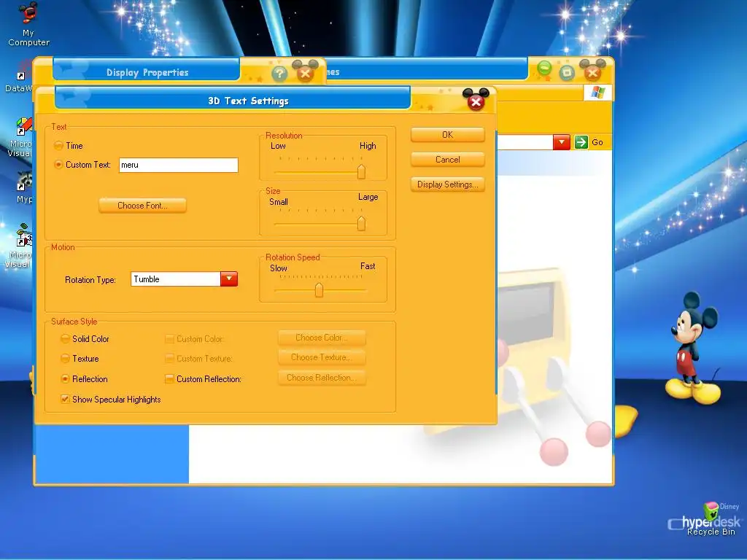Screen dimensions: 747x560
Task: Click the Go link beside the address bar
Action: coord(597,142)
